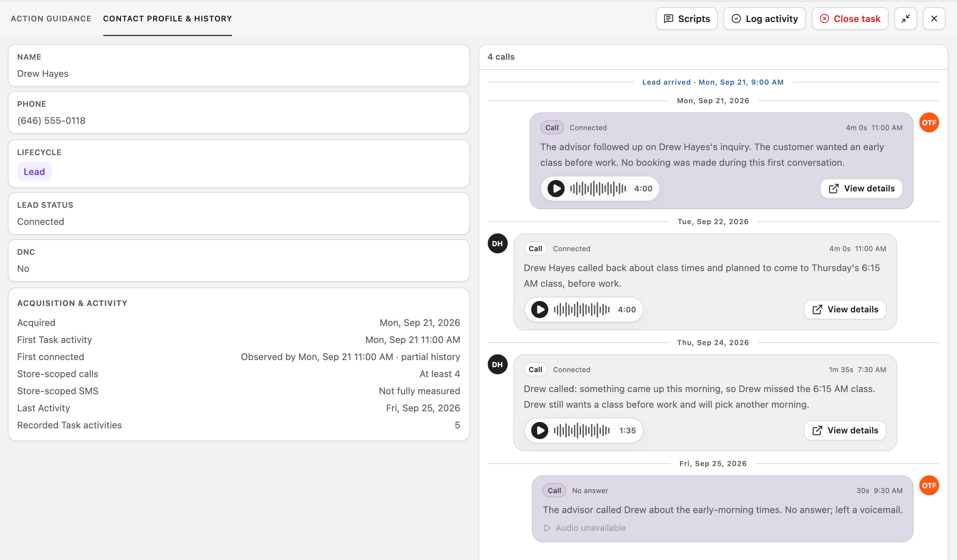Collapse the panel with the minimize arrows icon
957x560 pixels.
coord(906,19)
